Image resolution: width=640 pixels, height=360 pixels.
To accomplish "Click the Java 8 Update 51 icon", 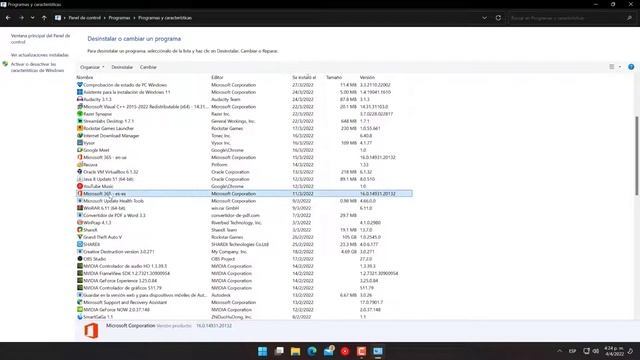I will 80,179.
